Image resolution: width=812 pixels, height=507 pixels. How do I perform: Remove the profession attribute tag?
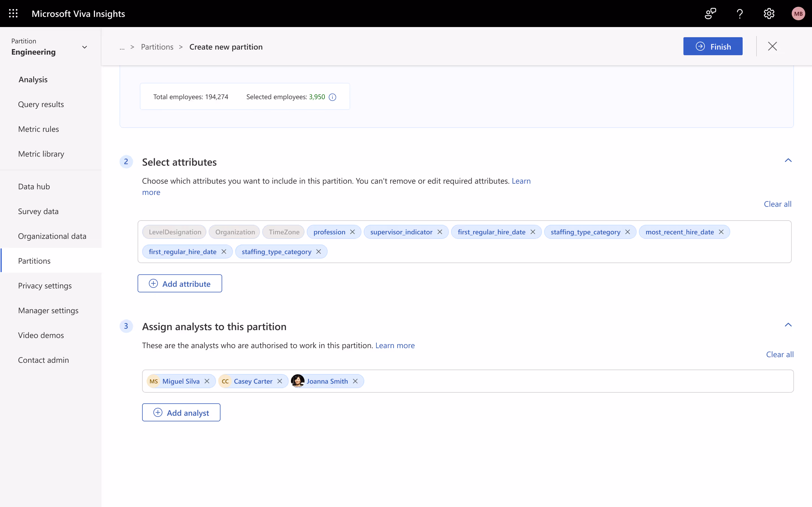[352, 232]
